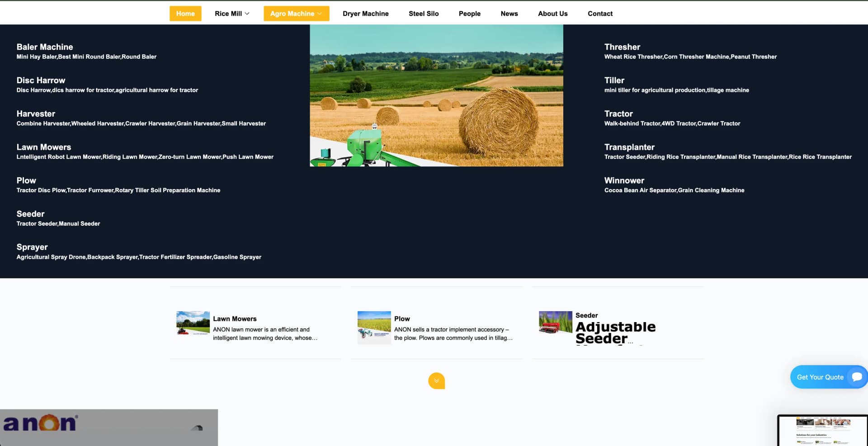
Task: Click the anon logo
Action: click(41, 423)
